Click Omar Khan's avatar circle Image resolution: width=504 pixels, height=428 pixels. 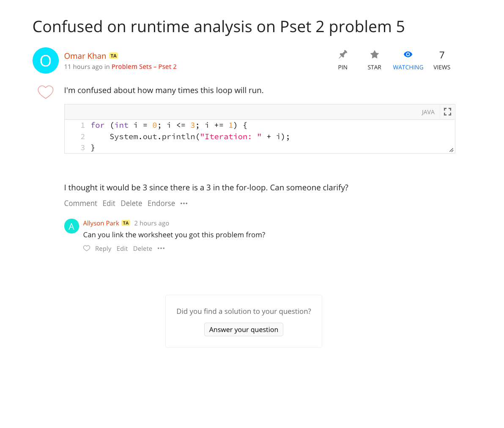46,60
